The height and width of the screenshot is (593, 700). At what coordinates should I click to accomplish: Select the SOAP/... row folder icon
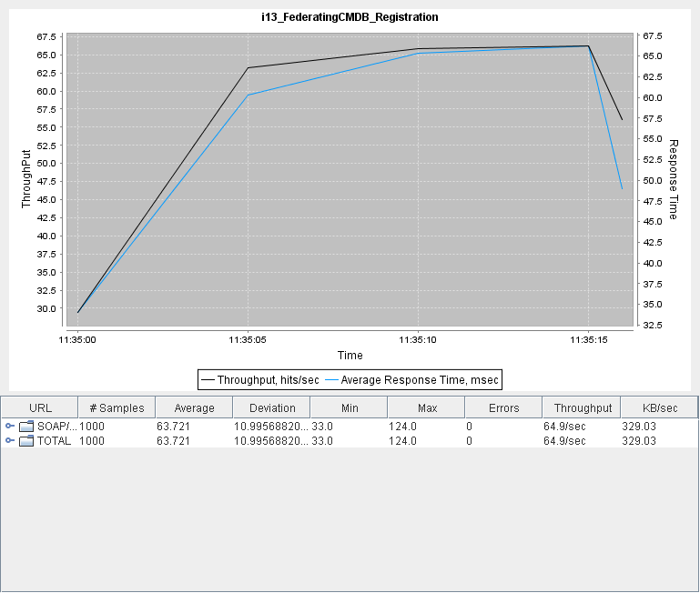point(26,427)
